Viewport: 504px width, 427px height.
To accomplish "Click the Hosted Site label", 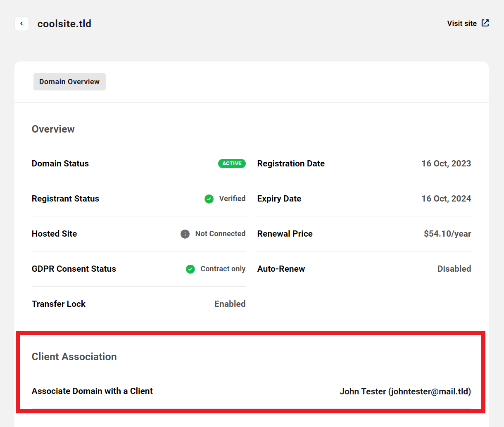I will (x=54, y=234).
